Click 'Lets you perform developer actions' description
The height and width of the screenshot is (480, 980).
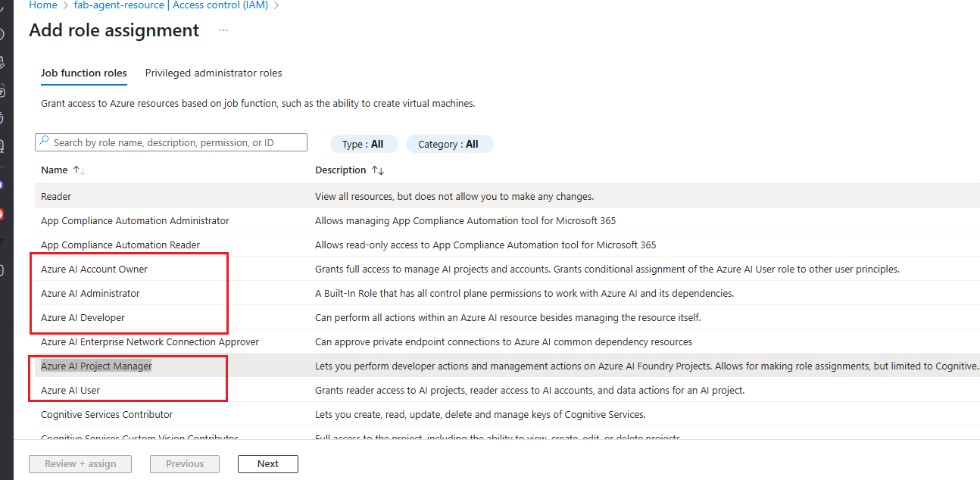point(647,366)
